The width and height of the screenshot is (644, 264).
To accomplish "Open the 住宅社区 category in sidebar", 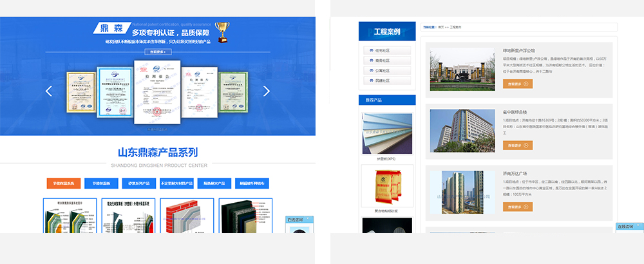I will (387, 50).
